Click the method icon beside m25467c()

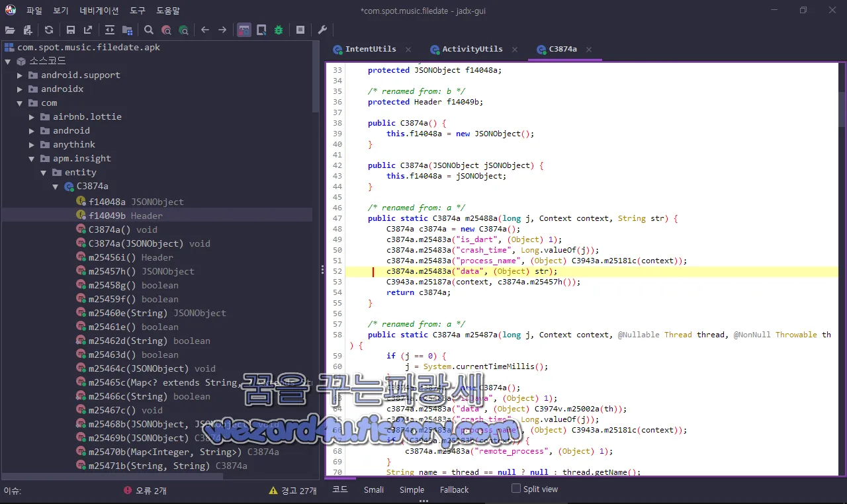81,410
